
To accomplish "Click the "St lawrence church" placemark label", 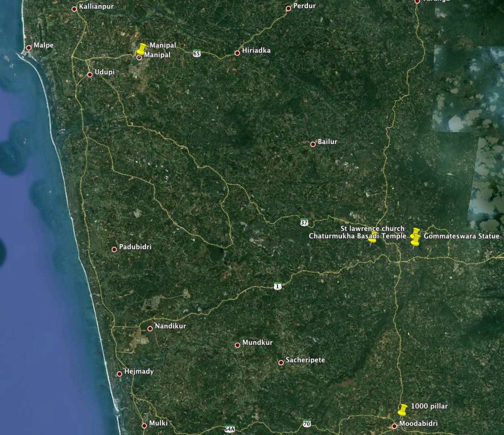I will click(x=373, y=229).
